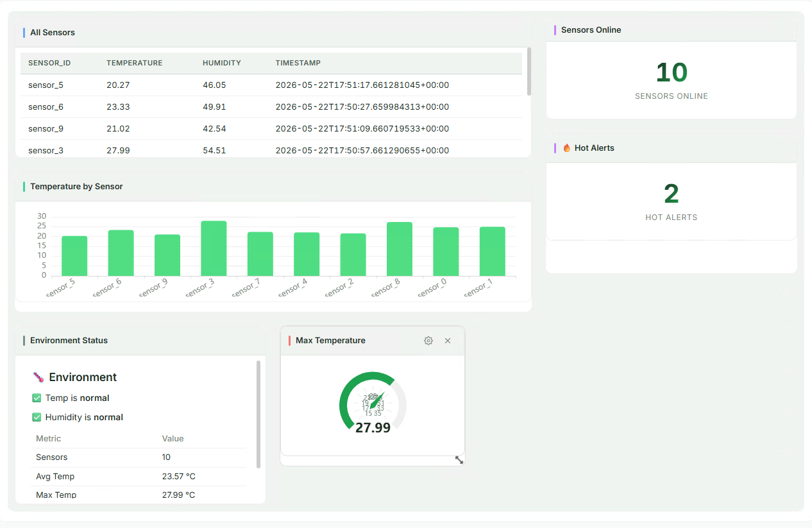Click temperature value 21.02
Image resolution: width=812 pixels, height=528 pixels.
[118, 128]
